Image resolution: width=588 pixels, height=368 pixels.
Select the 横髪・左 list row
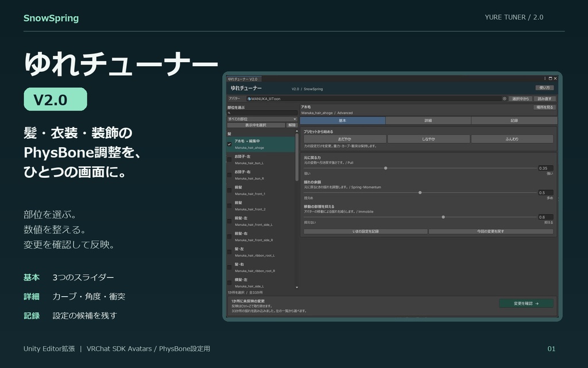tap(261, 283)
